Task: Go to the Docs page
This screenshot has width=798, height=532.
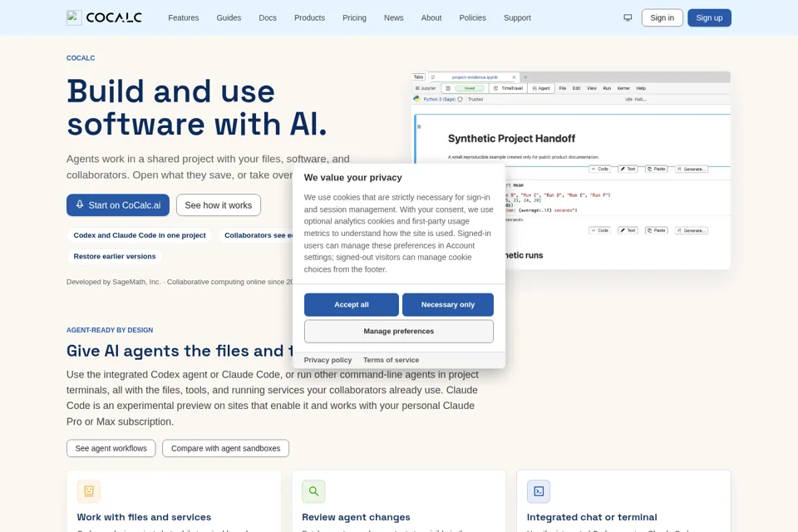Action: 267,17
